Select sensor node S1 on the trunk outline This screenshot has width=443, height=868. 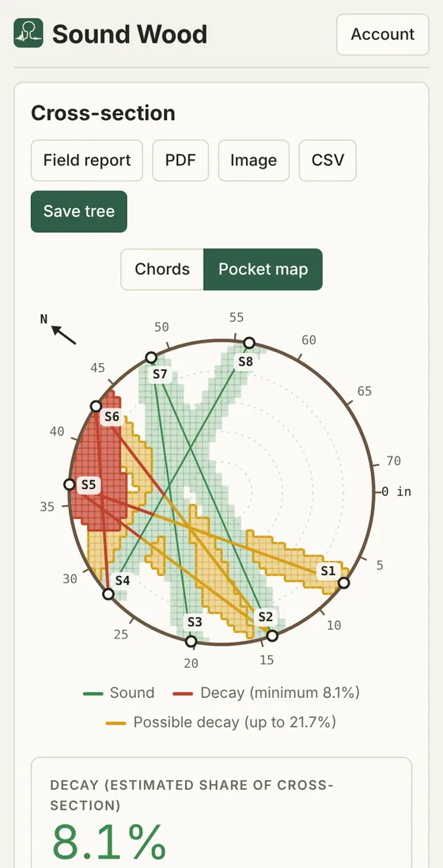(x=344, y=582)
